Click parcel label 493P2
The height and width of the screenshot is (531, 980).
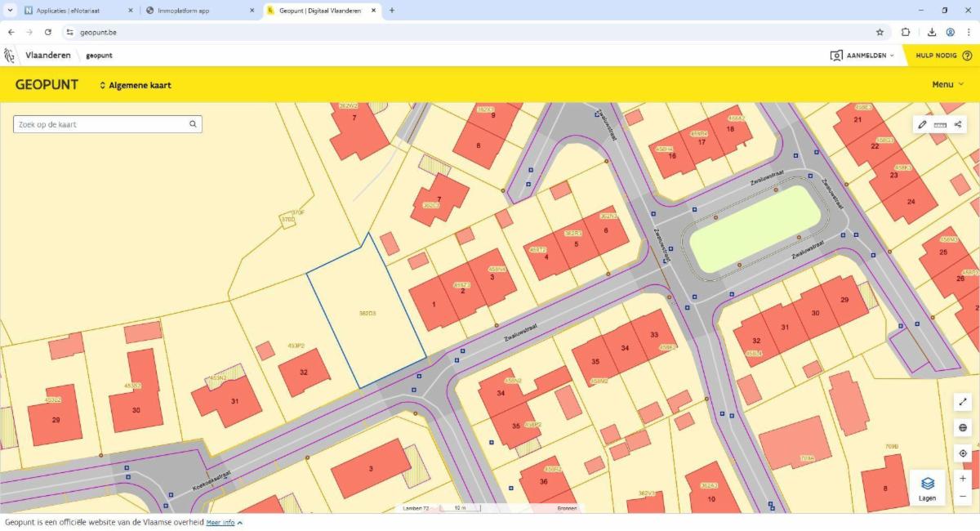pyautogui.click(x=296, y=346)
